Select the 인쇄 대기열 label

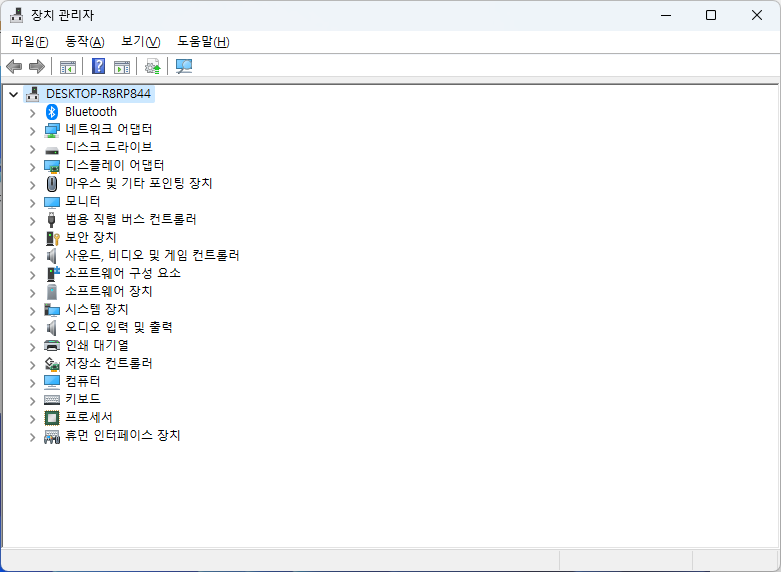tap(97, 345)
